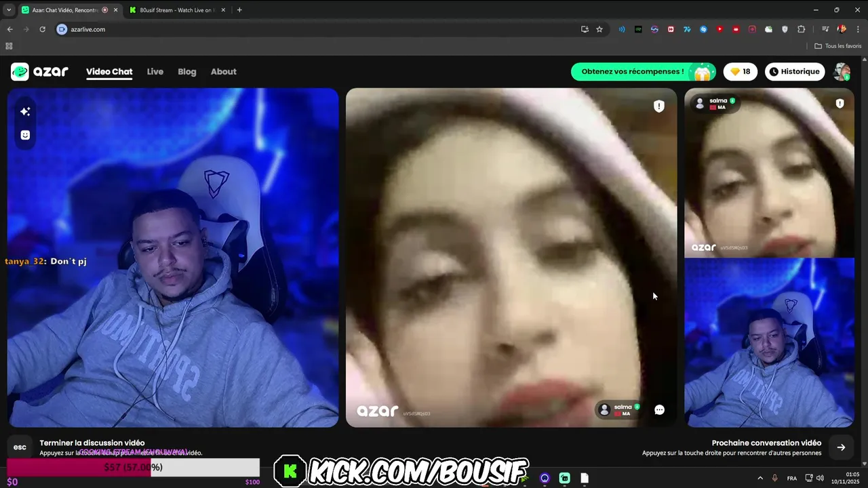Open the gem balance showing 18

[x=740, y=72]
